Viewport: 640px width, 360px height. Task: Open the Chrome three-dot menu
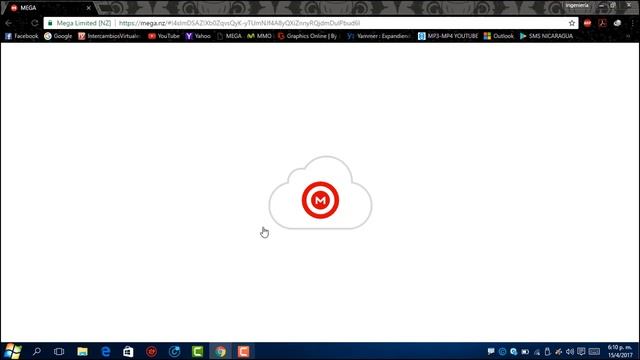[x=632, y=23]
